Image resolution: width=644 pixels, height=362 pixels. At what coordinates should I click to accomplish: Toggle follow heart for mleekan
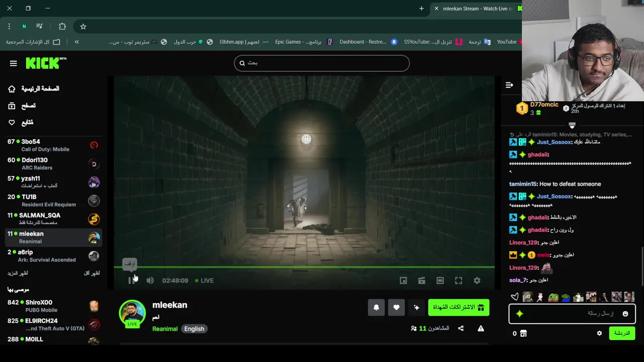click(x=396, y=307)
